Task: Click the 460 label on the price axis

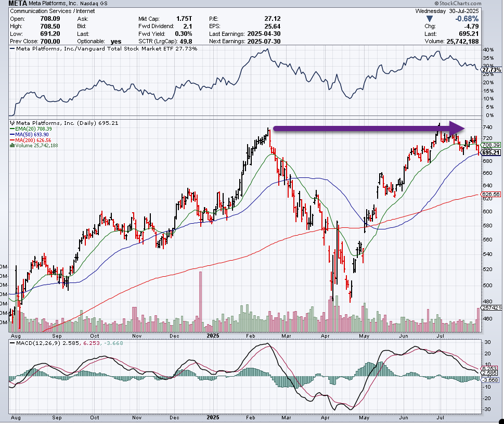Action: pos(487,319)
